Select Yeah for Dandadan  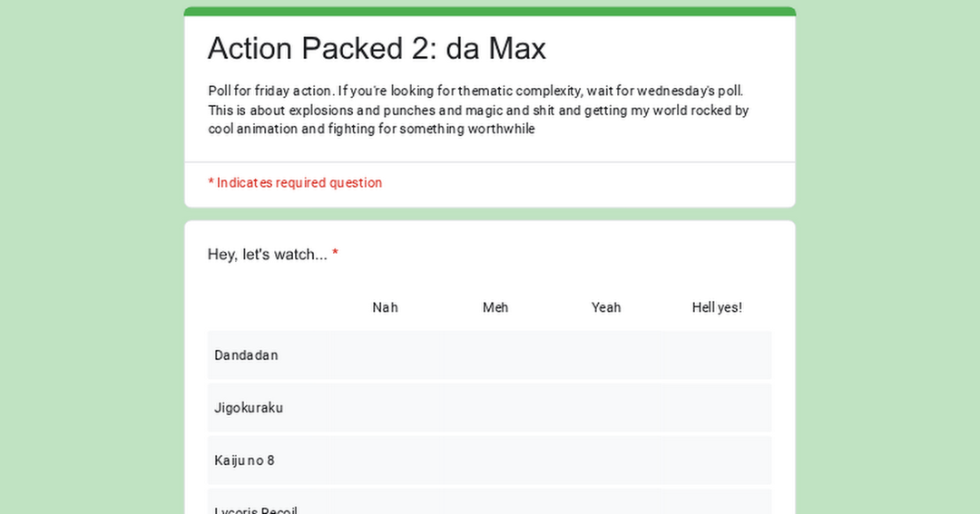606,355
